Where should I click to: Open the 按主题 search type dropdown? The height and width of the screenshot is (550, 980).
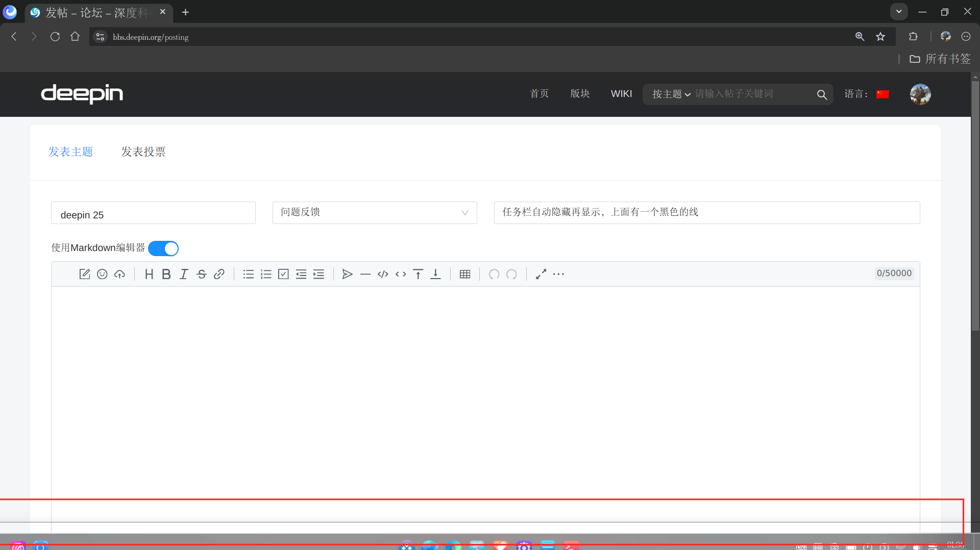(x=671, y=94)
